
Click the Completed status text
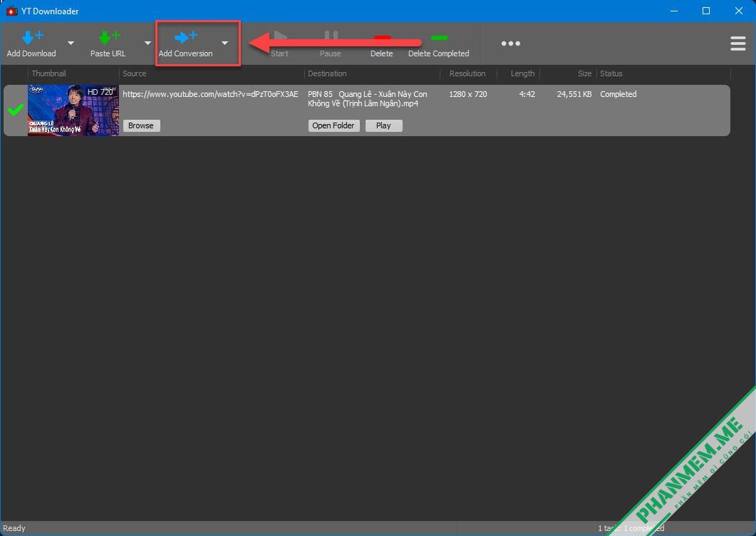(x=618, y=94)
